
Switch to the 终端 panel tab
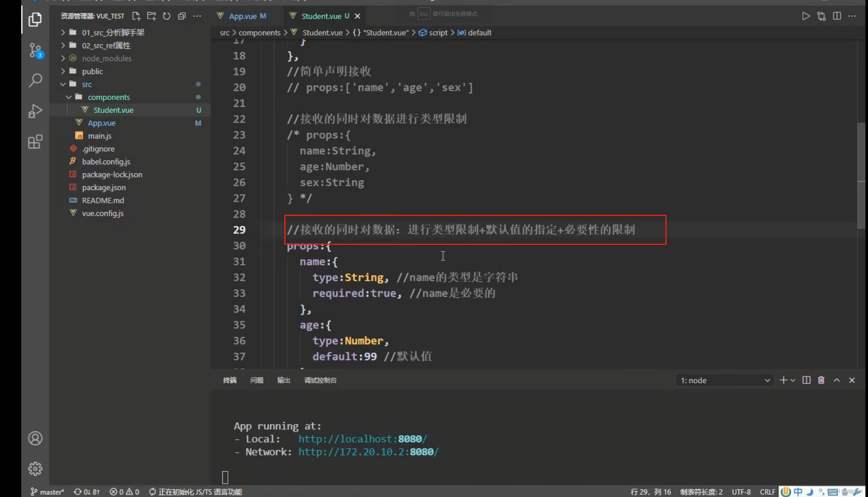click(x=230, y=380)
